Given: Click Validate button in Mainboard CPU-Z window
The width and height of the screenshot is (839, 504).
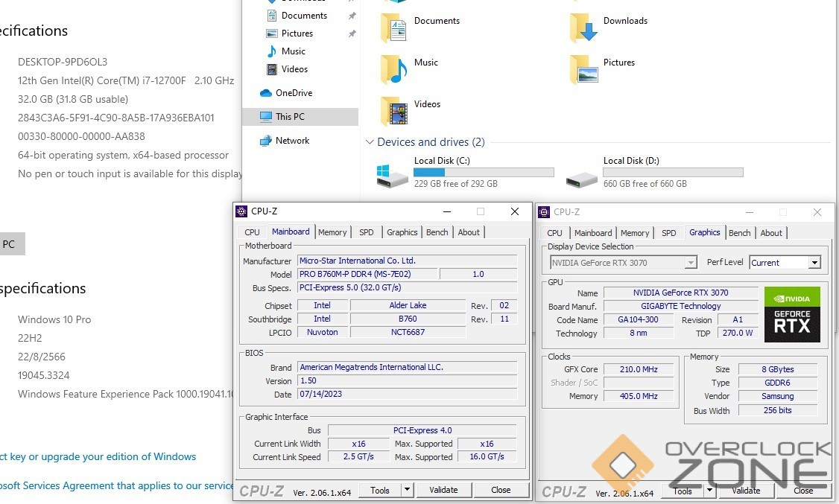Looking at the screenshot, I should click(x=443, y=490).
